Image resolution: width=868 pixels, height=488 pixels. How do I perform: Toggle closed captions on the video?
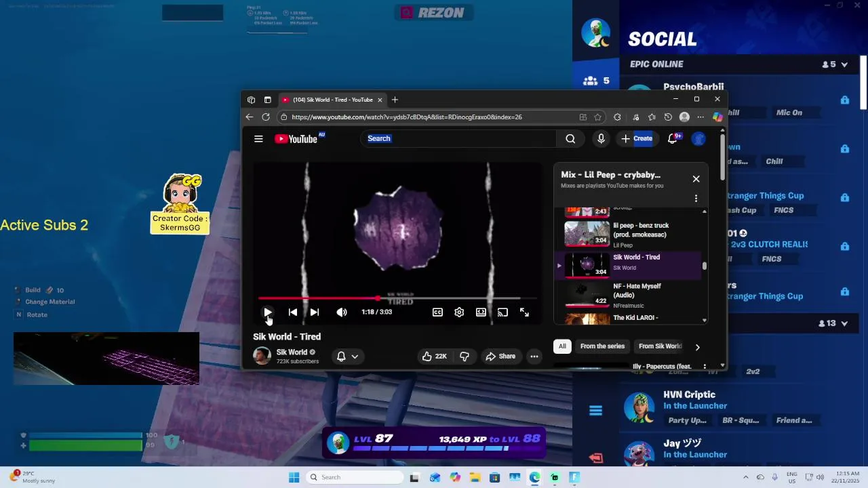tap(437, 312)
